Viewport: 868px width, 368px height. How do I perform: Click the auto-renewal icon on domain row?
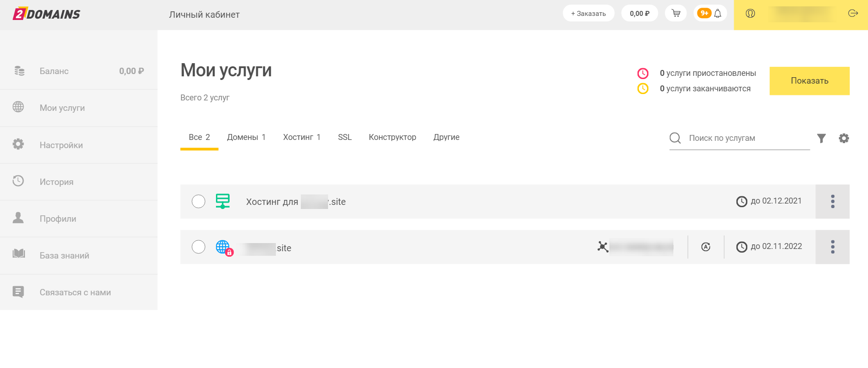706,247
